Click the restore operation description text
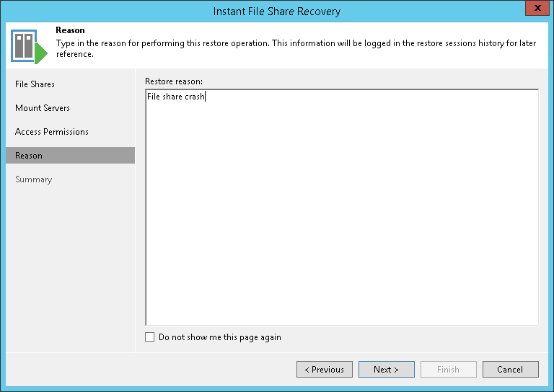The width and height of the screenshot is (554, 392). (x=296, y=44)
